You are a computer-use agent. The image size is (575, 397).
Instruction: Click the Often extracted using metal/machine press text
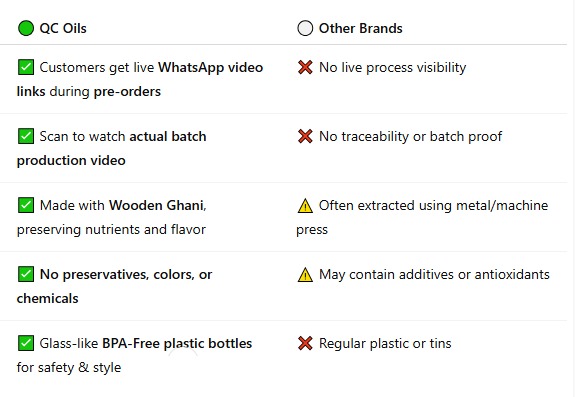click(422, 217)
